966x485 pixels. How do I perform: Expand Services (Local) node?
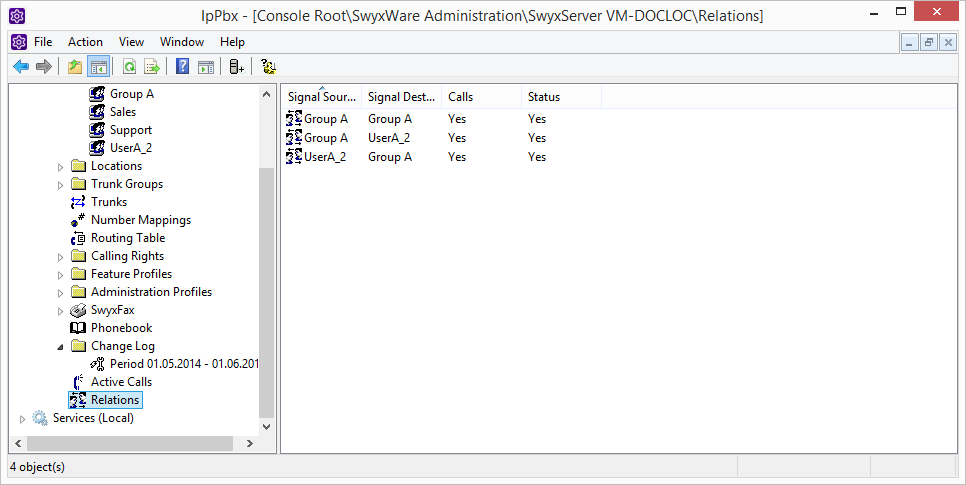(22, 418)
